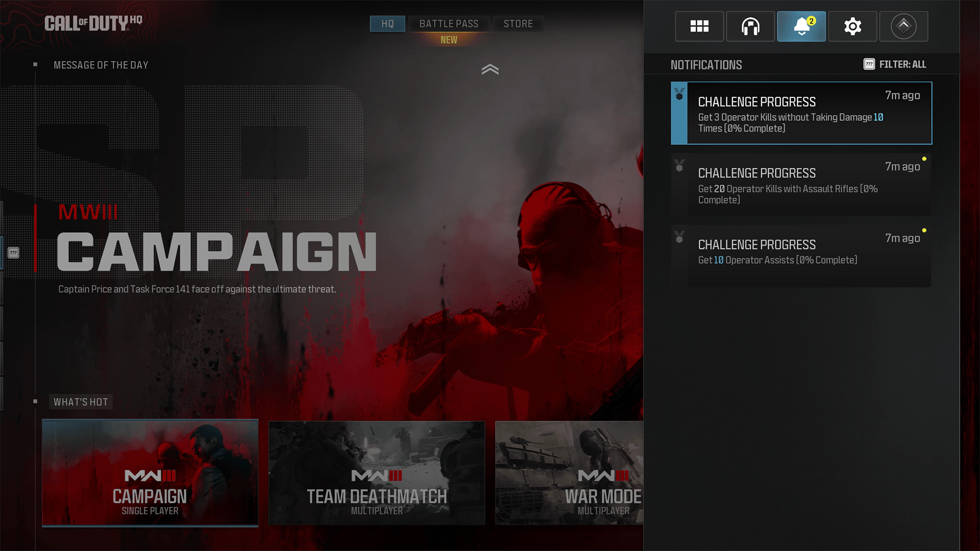Toggle the War Mode multiplayer card
The image size is (980, 551).
click(x=569, y=473)
